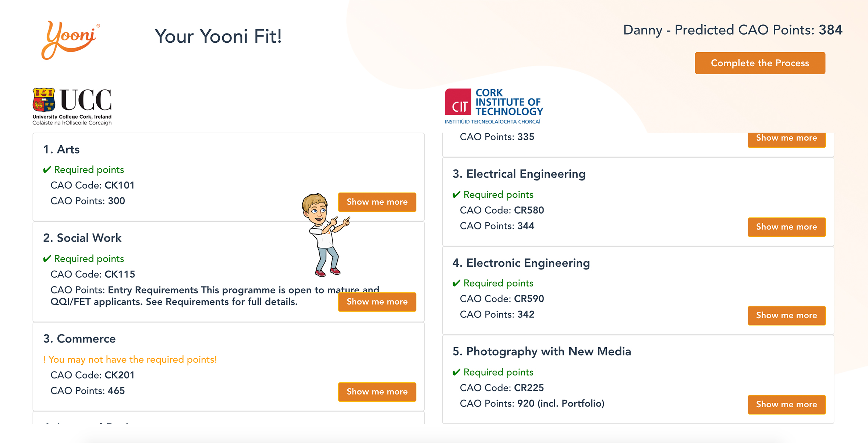Show more for Photography with New Media
868x443 pixels.
786,404
